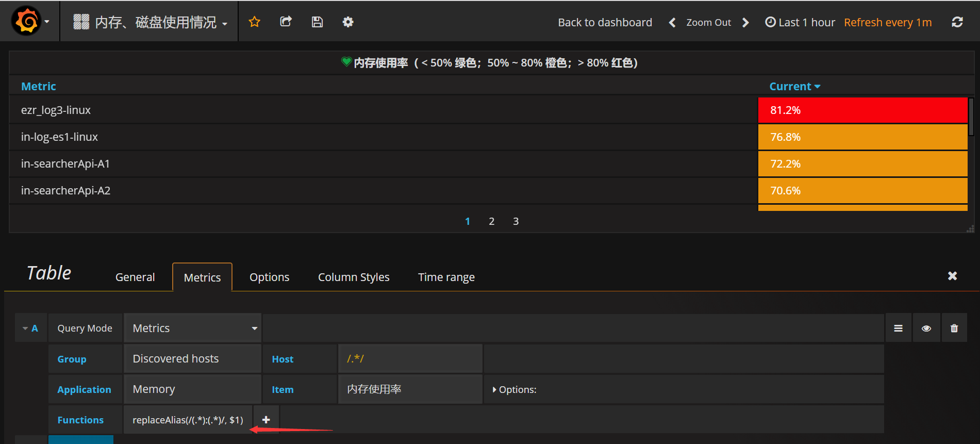Image resolution: width=980 pixels, height=444 pixels.
Task: Edit Application field Memory
Action: [193, 389]
